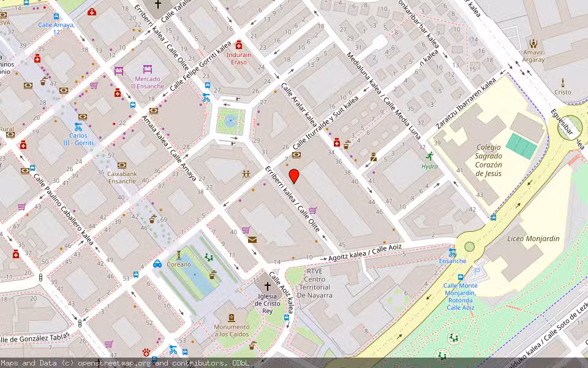The width and height of the screenshot is (588, 368).
Task: Click the fountain icon in the small green square
Action: click(231, 121)
